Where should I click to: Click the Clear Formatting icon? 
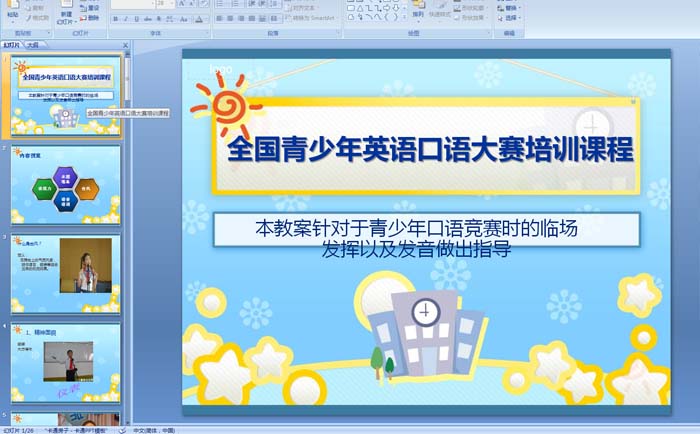click(x=204, y=4)
